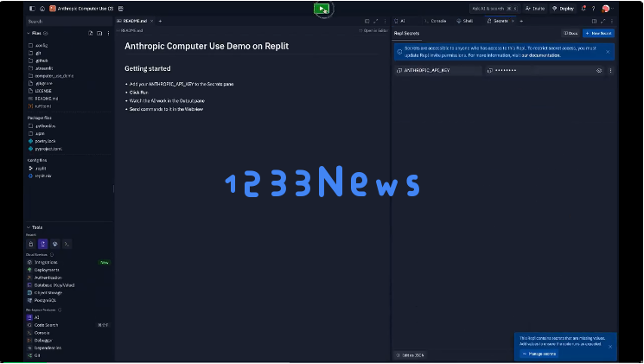This screenshot has height=364, width=644.
Task: Open the recent Shell tool icon
Action: coord(54,244)
